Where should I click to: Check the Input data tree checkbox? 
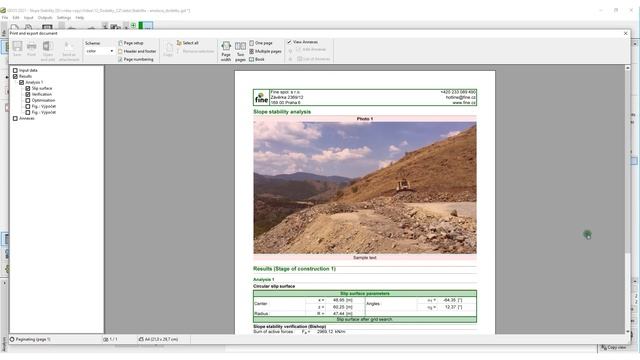coord(15,70)
